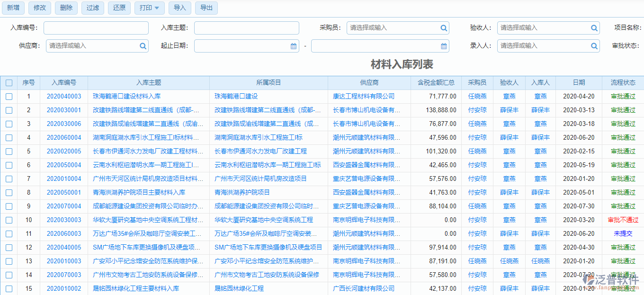Open the 采购员 selection combo box
The width and height of the screenshot is (644, 295).
392,28
